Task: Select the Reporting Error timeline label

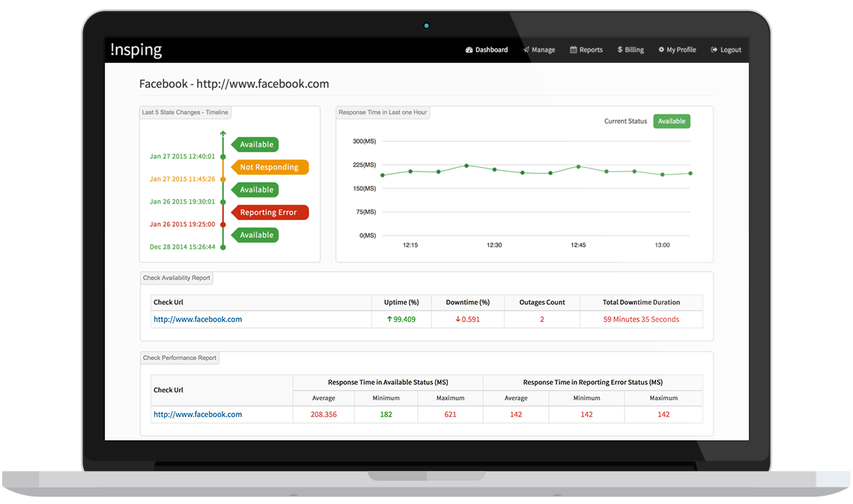Action: coord(270,212)
